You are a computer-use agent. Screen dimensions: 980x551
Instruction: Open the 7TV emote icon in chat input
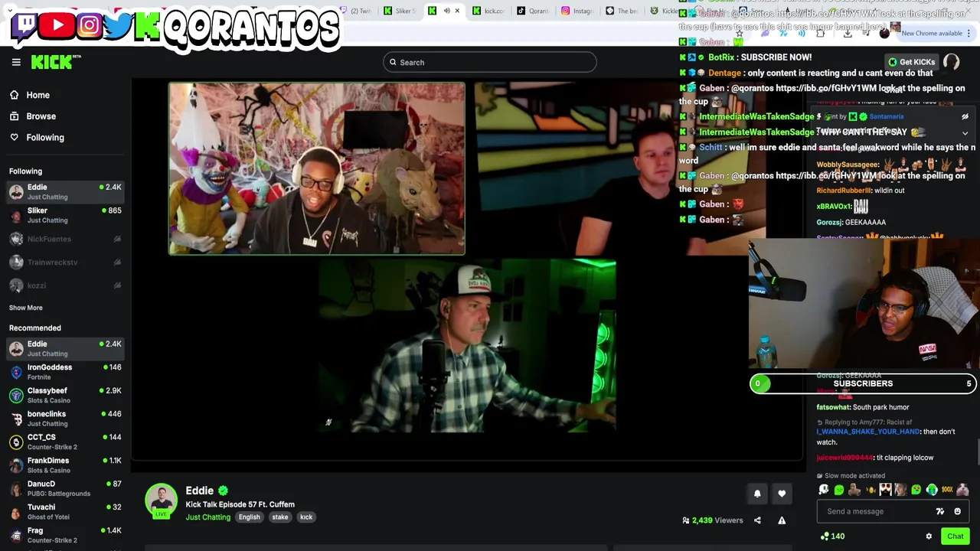[940, 511]
